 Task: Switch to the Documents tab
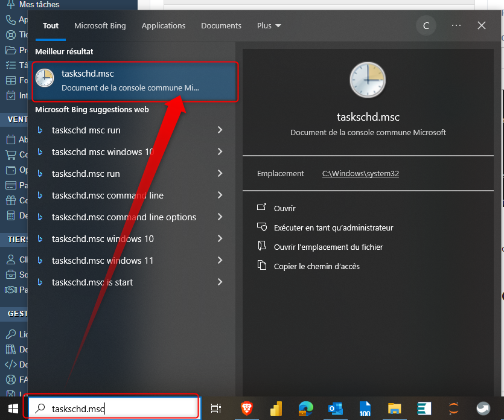tap(221, 26)
